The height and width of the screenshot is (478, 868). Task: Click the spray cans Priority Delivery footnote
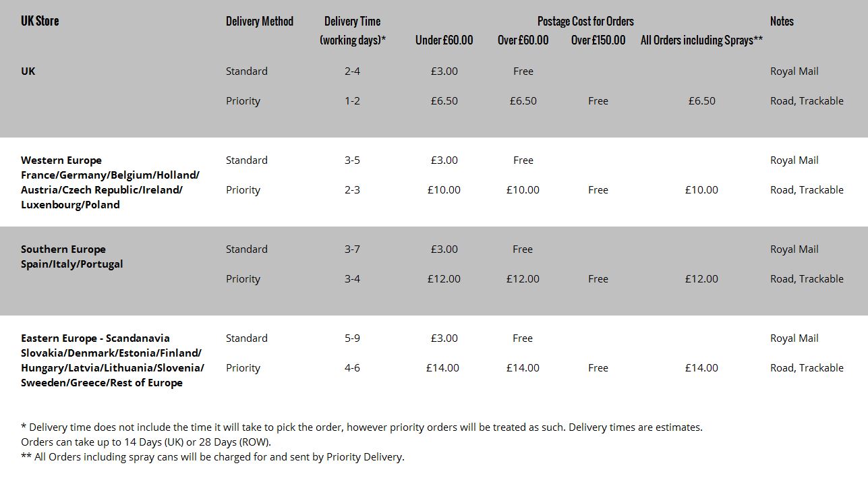click(212, 456)
